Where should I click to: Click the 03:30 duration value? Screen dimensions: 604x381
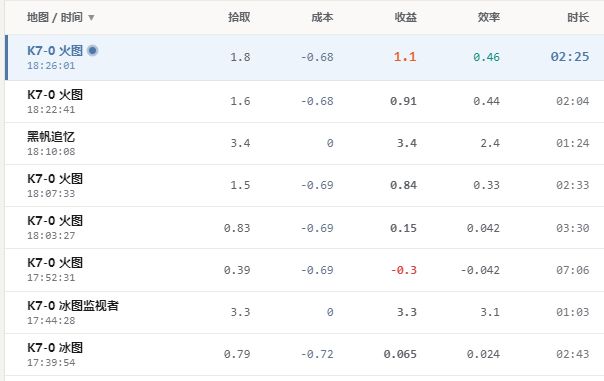572,228
